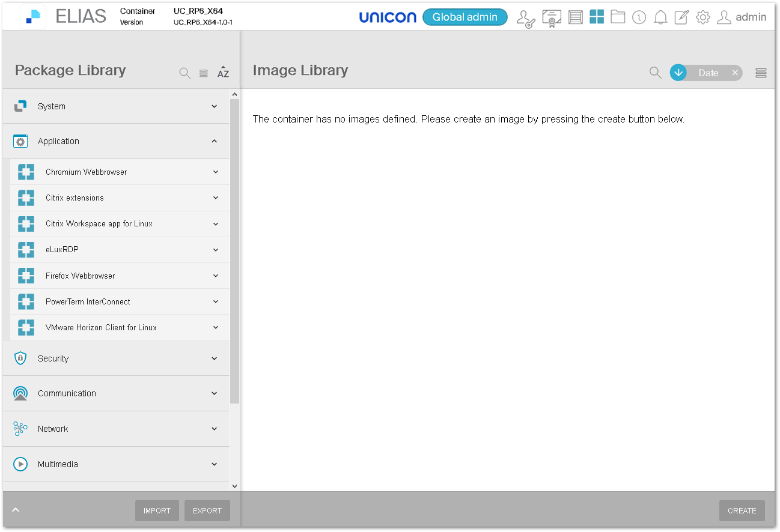The image size is (780, 532).
Task: Expand the eLuxRDP row chevron
Action: pos(216,250)
